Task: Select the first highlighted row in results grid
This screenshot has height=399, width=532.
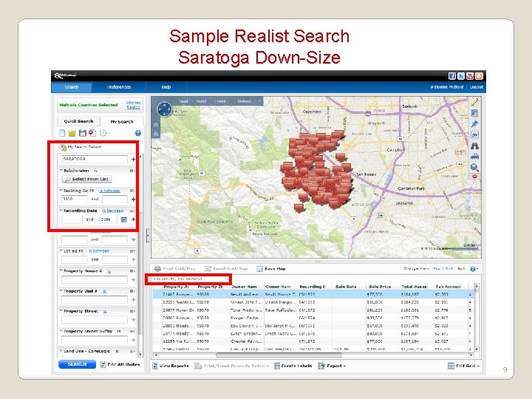Action: pos(313,295)
